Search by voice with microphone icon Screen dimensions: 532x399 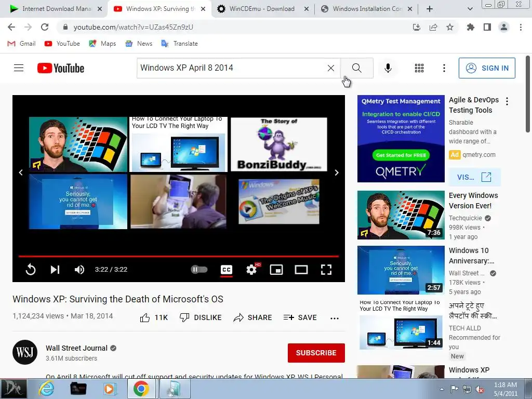coord(388,68)
